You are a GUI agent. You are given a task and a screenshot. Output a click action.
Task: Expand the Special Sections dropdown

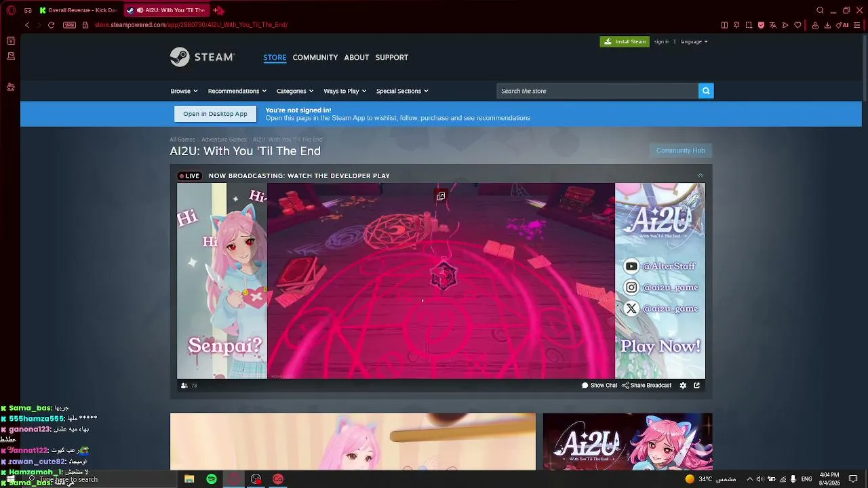(x=402, y=91)
